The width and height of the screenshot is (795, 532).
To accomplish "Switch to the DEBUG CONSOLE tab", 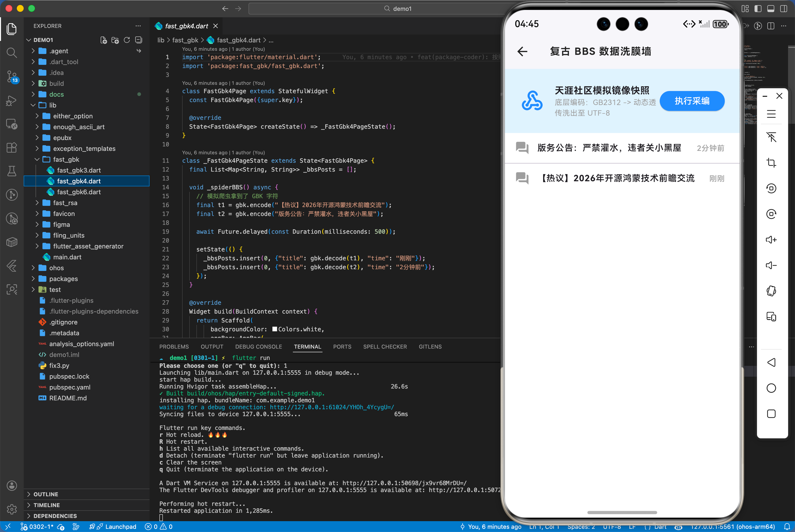I will click(258, 347).
